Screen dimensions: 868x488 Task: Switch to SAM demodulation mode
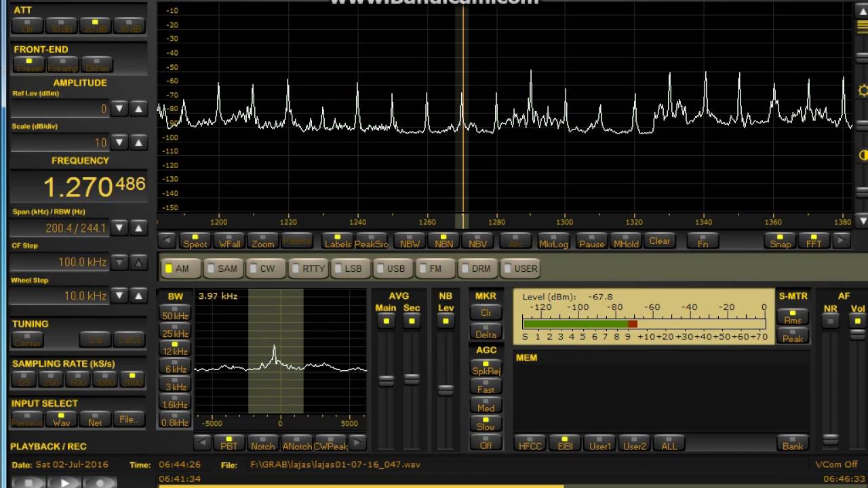tap(223, 268)
